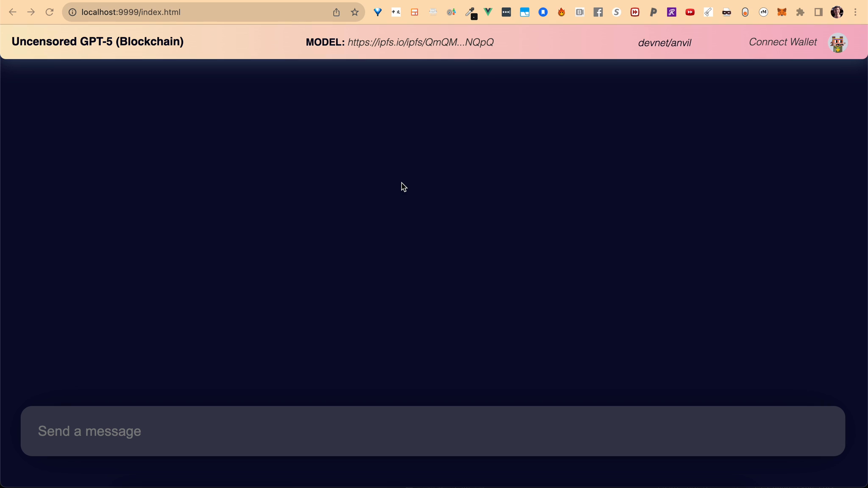Open the color picker eyedropper extension
The height and width of the screenshot is (488, 868).
click(x=470, y=13)
